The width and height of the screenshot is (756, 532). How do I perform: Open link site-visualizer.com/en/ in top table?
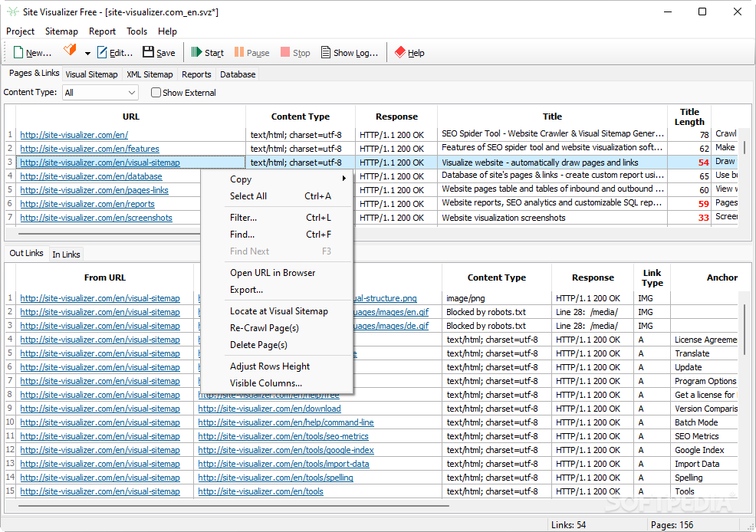coord(74,135)
